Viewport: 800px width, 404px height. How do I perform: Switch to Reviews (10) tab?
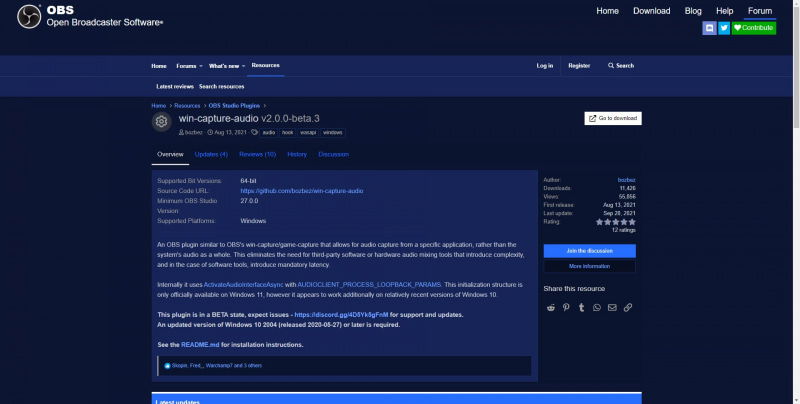click(x=258, y=155)
